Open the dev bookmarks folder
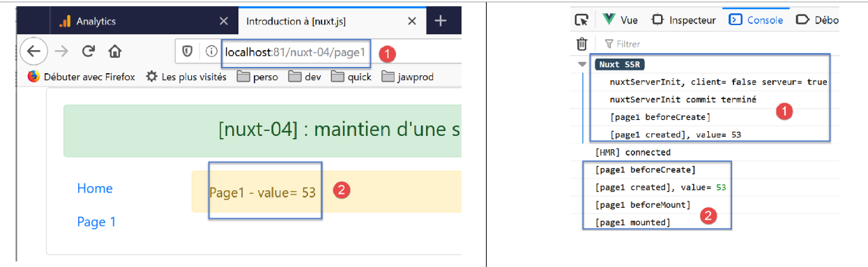868x267 pixels. point(305,77)
